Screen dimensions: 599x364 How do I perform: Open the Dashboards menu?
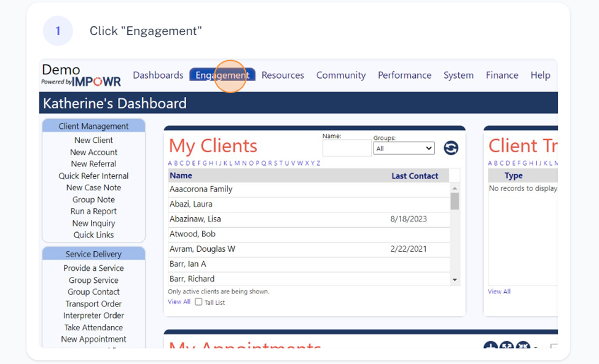click(158, 75)
